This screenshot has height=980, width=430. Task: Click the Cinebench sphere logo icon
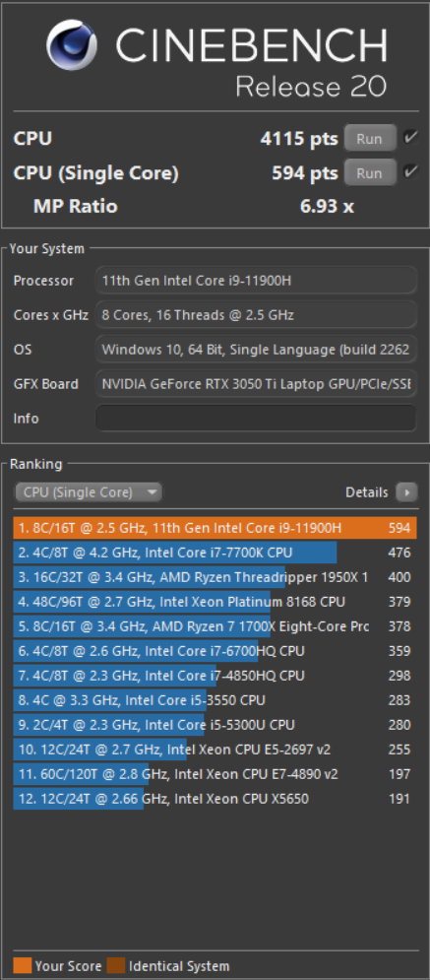point(72,45)
